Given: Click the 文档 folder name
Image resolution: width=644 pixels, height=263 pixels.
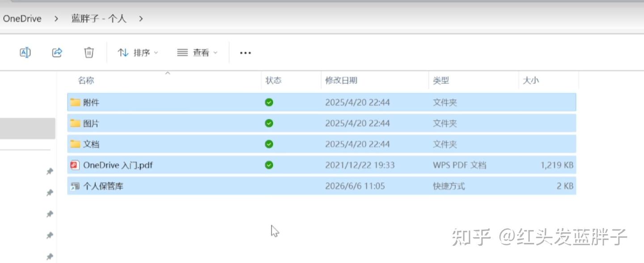Looking at the screenshot, I should (x=91, y=144).
